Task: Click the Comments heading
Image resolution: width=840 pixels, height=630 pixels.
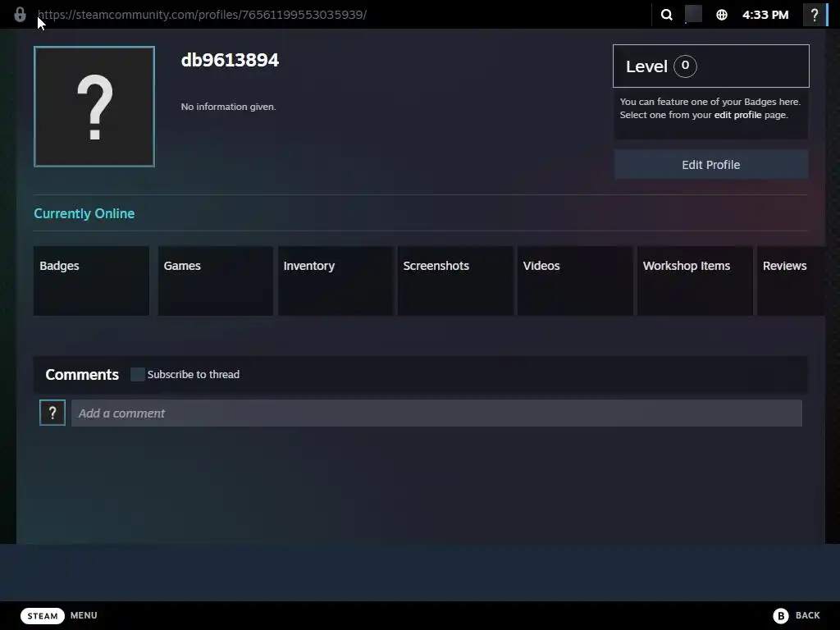Action: 82,374
